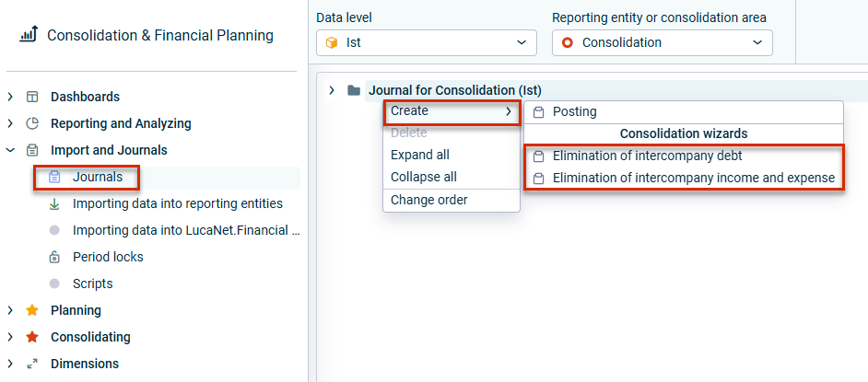Expand the Dashboards section chevron
Screen dimensions: 868x382
coord(10,97)
